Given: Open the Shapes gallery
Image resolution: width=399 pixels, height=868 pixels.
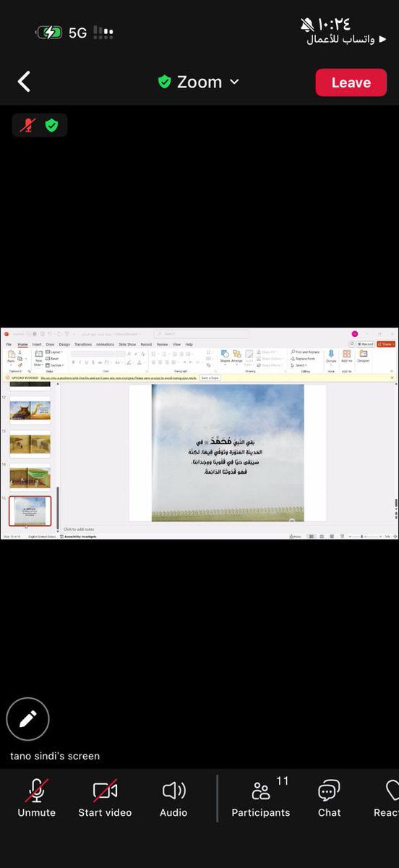Looking at the screenshot, I should (x=224, y=356).
